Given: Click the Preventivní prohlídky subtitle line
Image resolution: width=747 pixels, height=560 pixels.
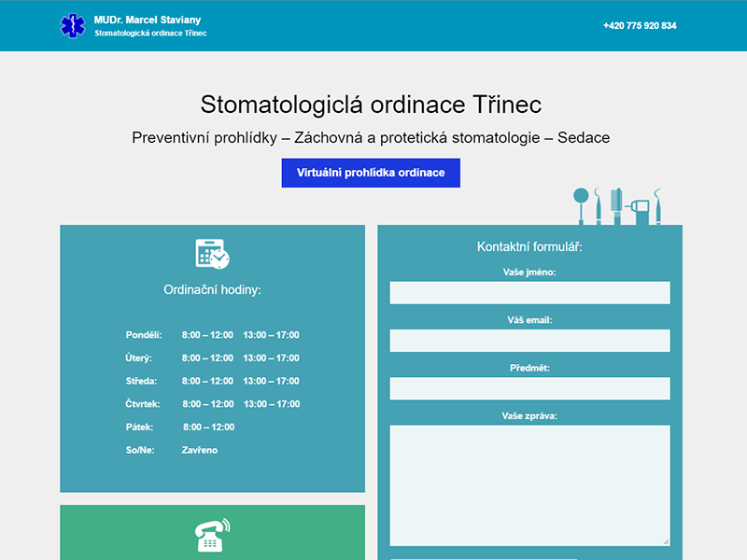Looking at the screenshot, I should [x=371, y=137].
